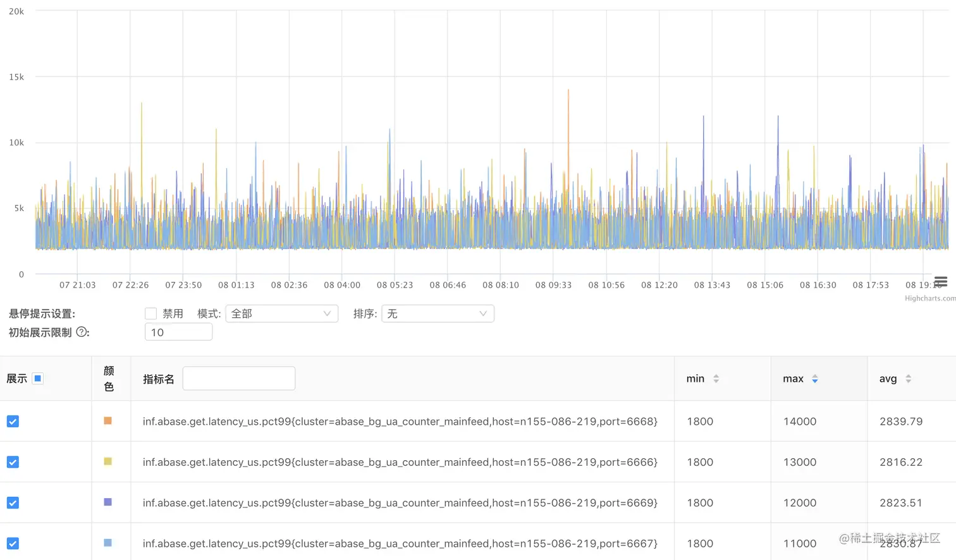The height and width of the screenshot is (560, 956).
Task: Focus the 指标名 filter input field
Action: (x=239, y=379)
